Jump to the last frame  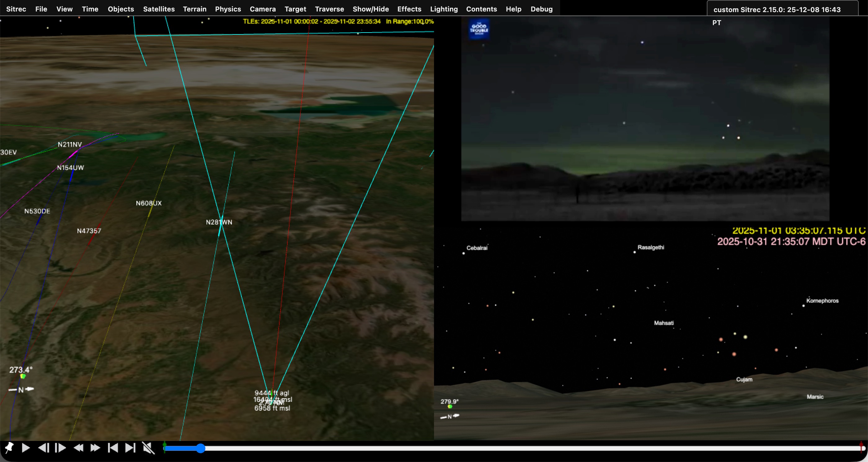coord(130,448)
